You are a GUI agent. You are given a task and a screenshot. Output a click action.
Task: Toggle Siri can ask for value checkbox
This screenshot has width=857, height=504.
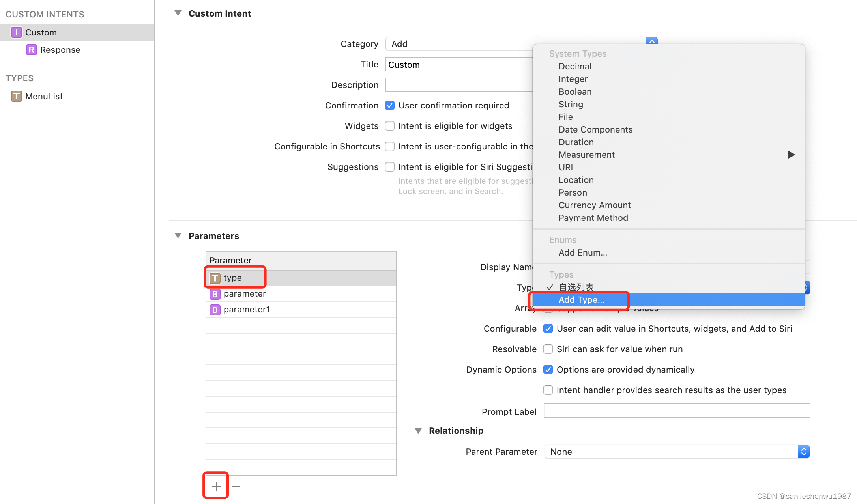click(548, 349)
